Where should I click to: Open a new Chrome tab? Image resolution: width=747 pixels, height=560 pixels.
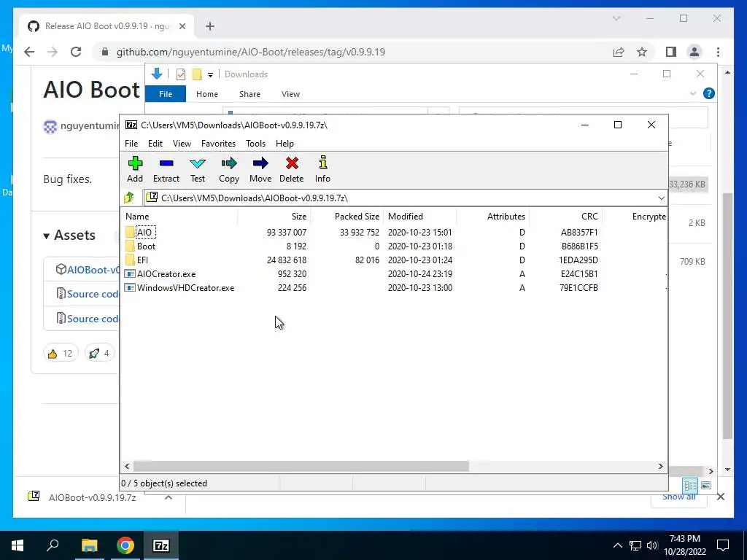point(209,26)
